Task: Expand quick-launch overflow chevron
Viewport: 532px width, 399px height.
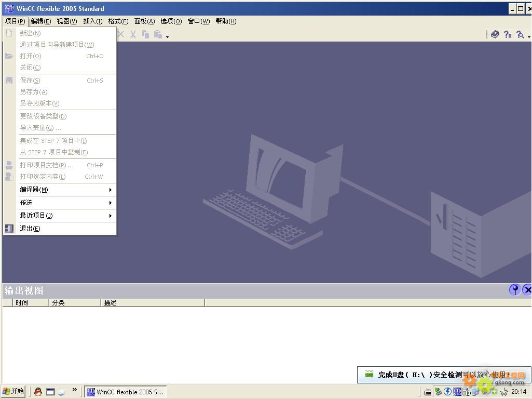Action: [x=75, y=390]
